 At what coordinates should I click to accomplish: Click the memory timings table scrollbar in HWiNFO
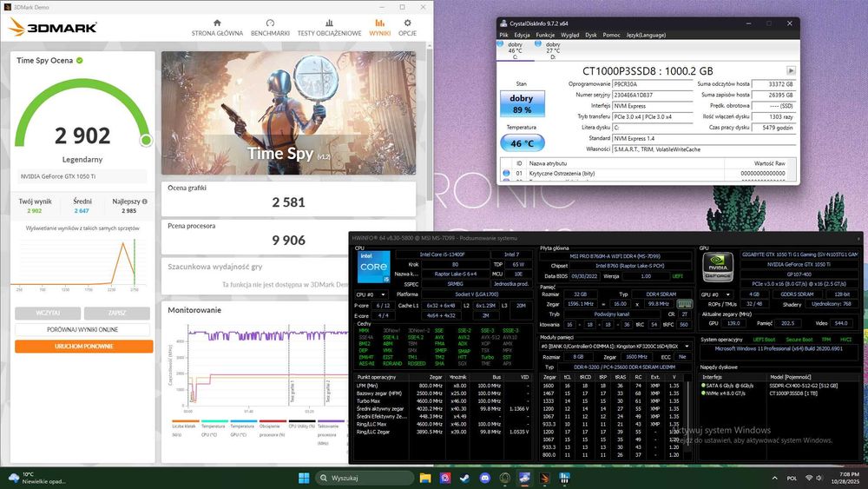(x=688, y=418)
